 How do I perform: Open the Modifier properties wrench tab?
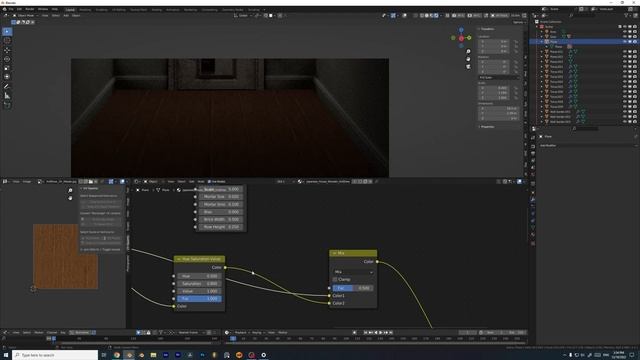click(x=533, y=200)
